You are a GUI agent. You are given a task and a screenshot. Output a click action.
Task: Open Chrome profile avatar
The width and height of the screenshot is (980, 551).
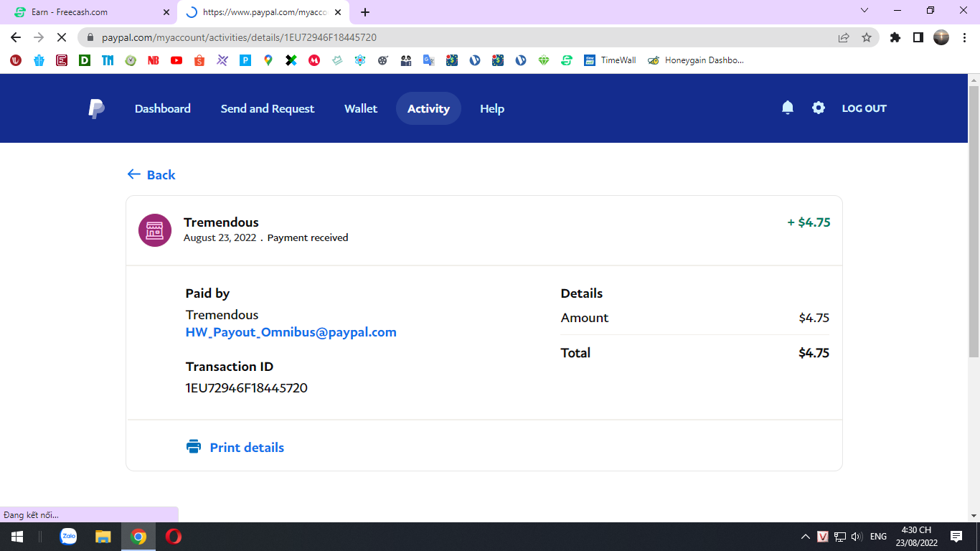[941, 37]
